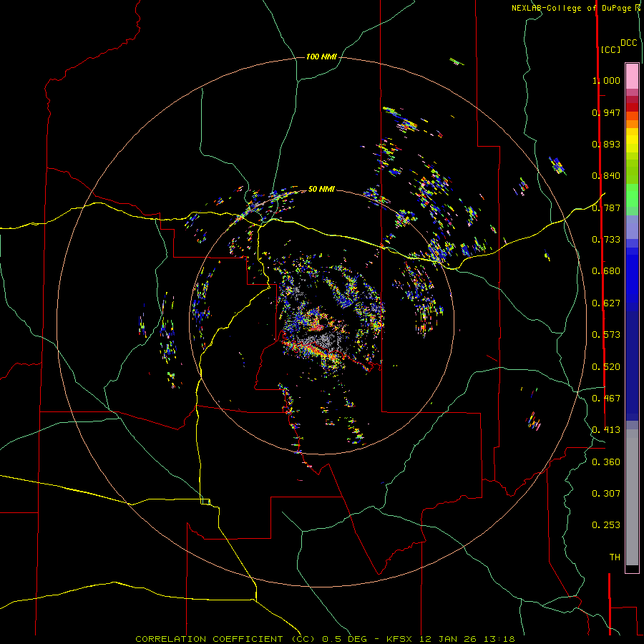644x644 pixels.
Task: Click the 0.627 legend value
Action: (x=606, y=303)
